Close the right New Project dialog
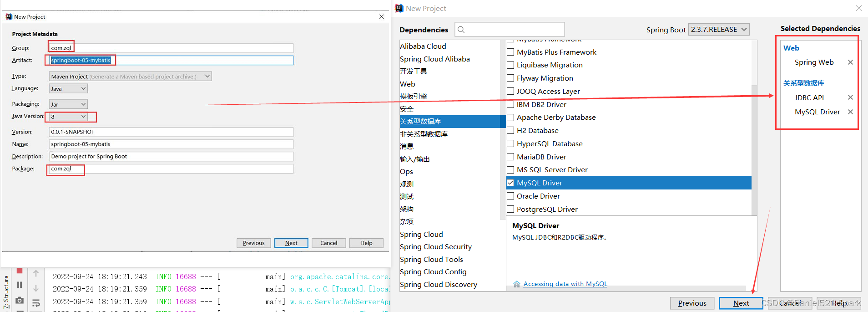 point(859,8)
